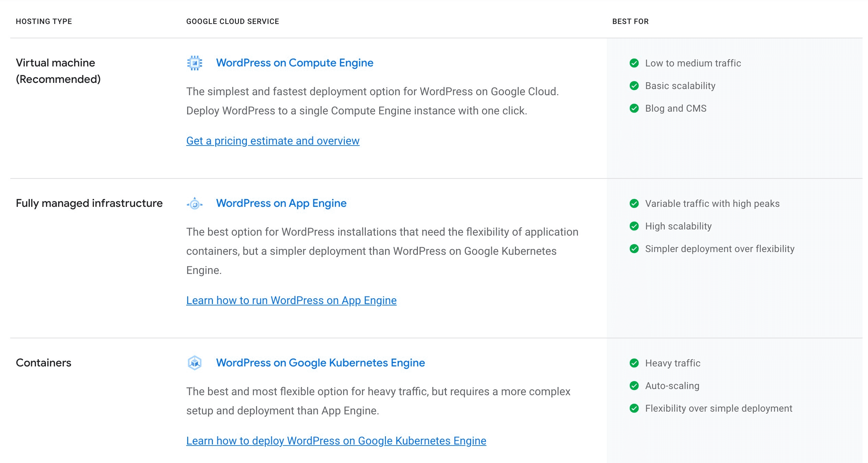This screenshot has width=868, height=463.
Task: Follow Learn how to deploy WordPress on Kubernetes link
Action: pyautogui.click(x=336, y=441)
